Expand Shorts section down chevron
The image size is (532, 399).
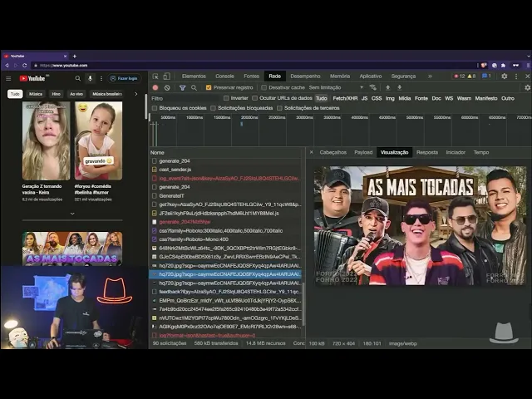pos(72,214)
